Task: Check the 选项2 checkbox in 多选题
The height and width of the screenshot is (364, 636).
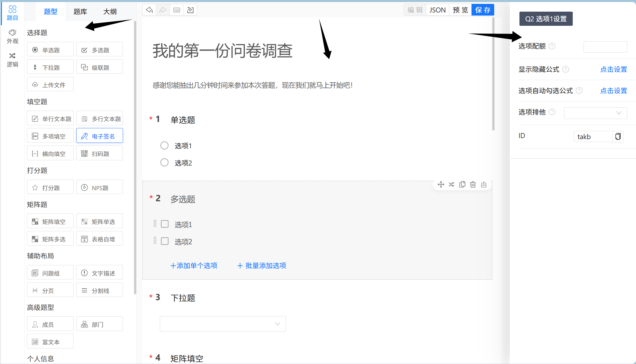Action: 165,241
